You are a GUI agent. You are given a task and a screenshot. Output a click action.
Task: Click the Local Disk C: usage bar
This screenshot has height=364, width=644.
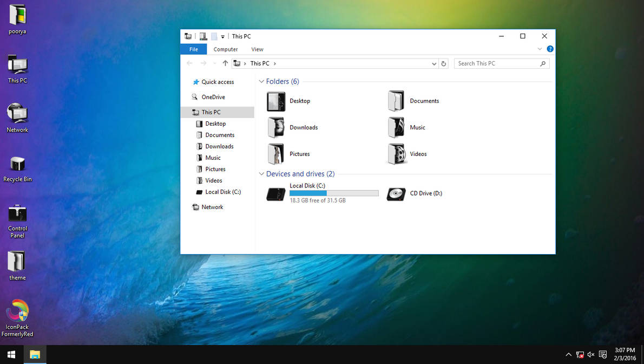pyautogui.click(x=334, y=193)
